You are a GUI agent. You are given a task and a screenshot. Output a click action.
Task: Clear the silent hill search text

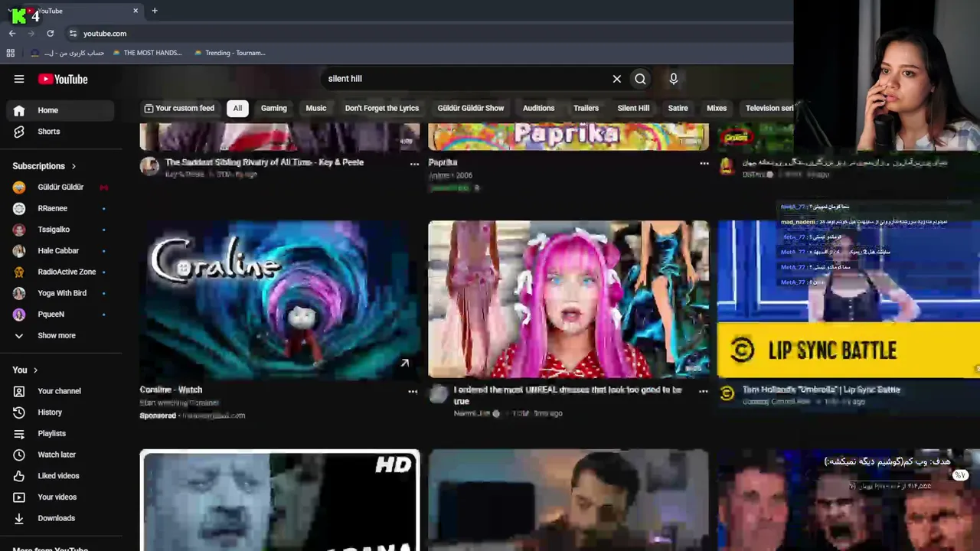coord(616,79)
